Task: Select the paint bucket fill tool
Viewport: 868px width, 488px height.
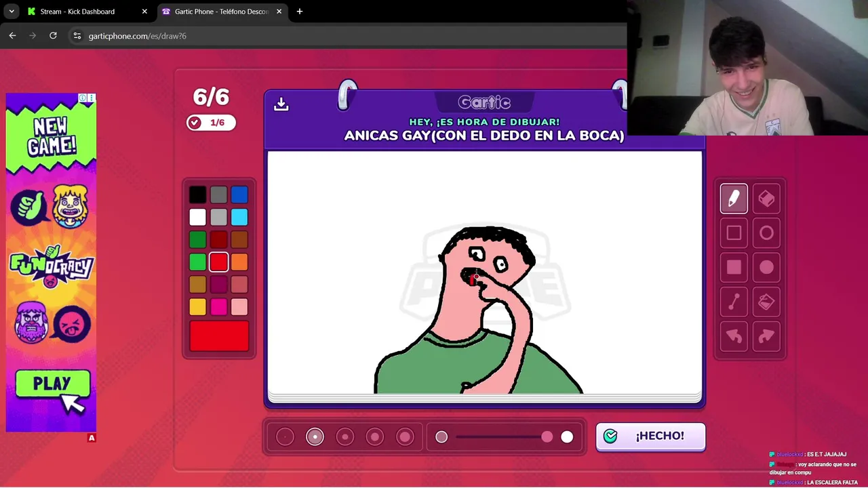Action: click(766, 302)
